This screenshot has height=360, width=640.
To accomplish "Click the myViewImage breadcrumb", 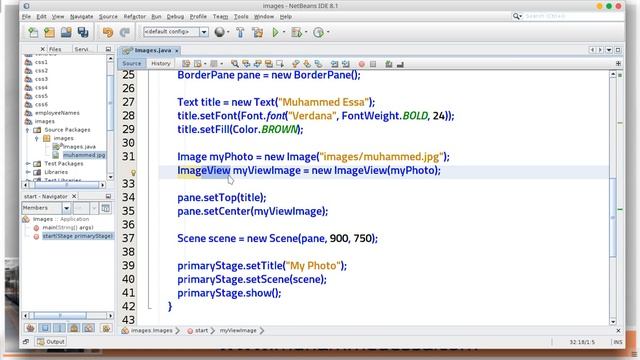I will (x=238, y=331).
